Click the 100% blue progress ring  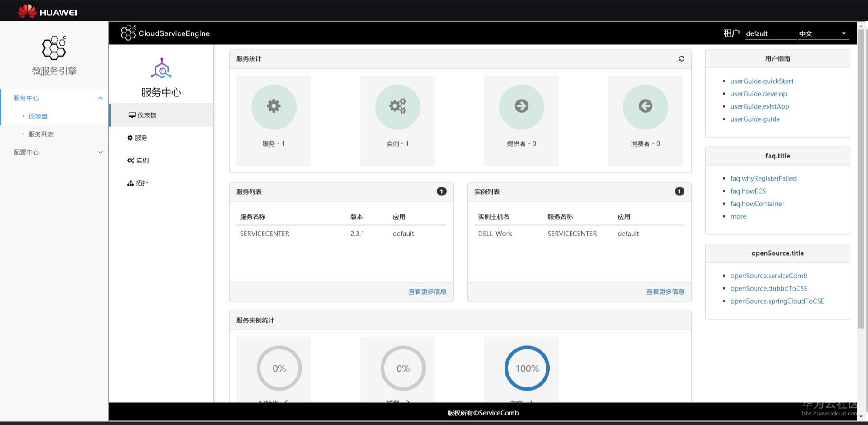click(x=527, y=368)
